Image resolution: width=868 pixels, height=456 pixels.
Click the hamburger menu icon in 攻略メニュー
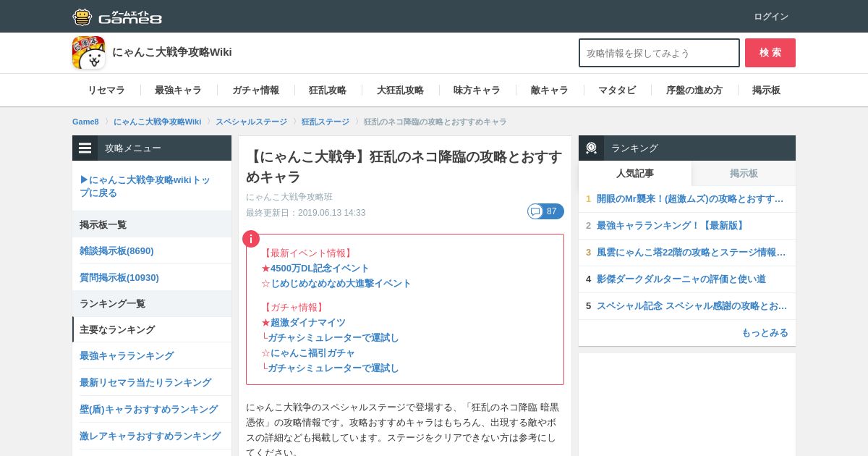tap(85, 148)
